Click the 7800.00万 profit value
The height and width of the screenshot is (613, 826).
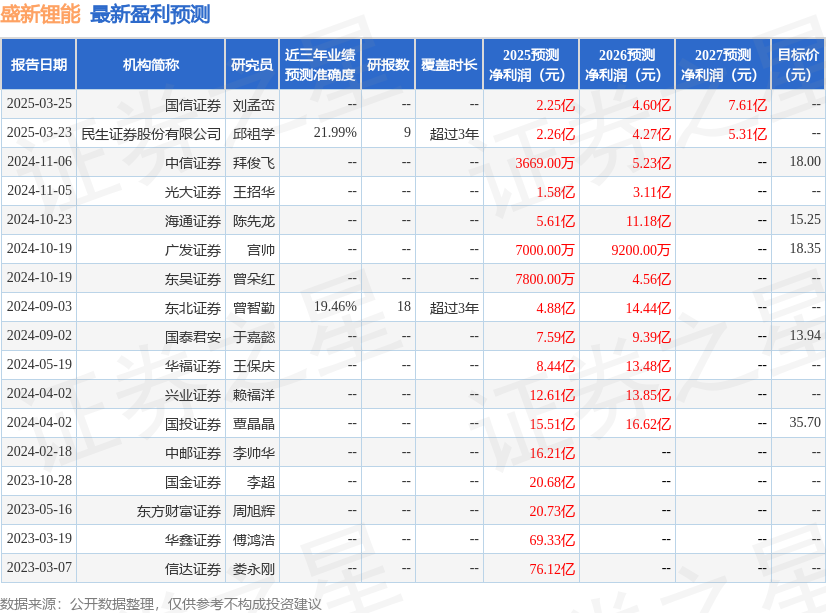(x=545, y=279)
